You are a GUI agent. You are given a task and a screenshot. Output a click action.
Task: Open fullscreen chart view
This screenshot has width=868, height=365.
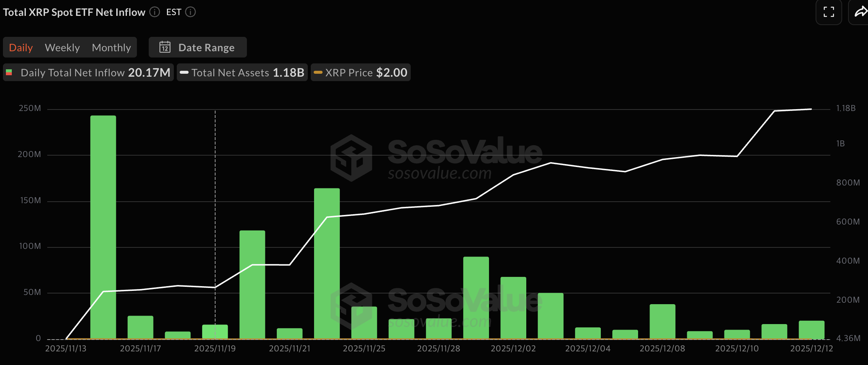click(829, 12)
